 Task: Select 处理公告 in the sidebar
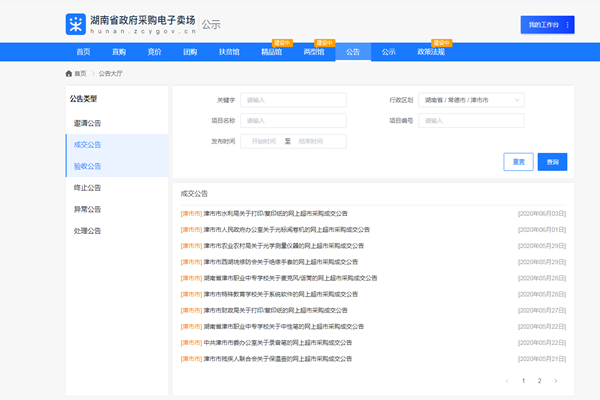point(117,231)
